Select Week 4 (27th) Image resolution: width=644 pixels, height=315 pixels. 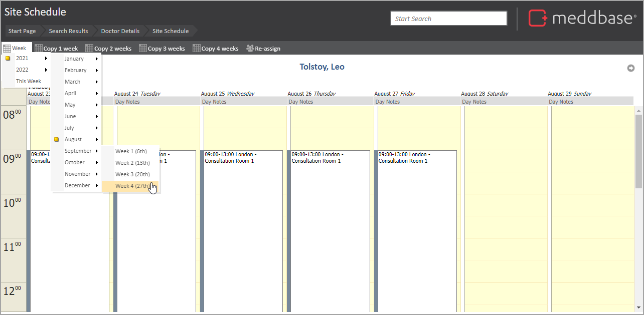click(x=130, y=186)
